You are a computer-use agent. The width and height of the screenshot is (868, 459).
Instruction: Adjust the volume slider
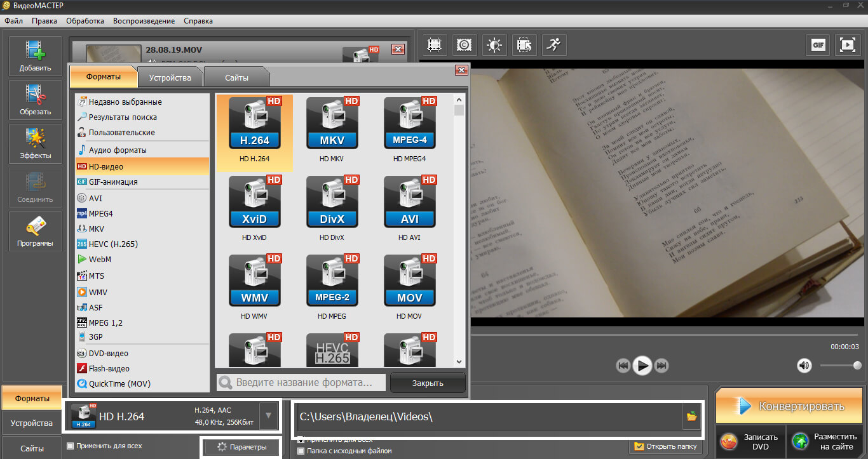click(840, 365)
